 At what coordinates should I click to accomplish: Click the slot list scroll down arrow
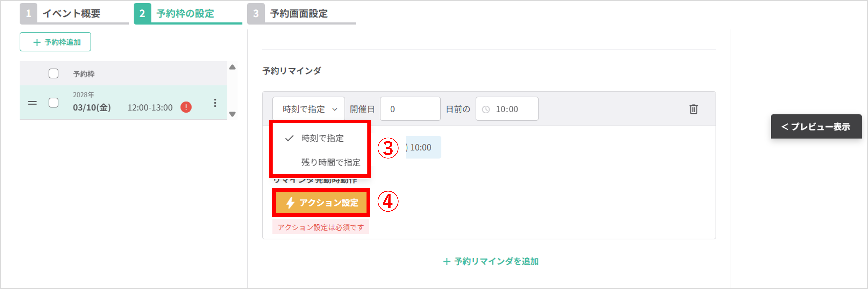click(x=232, y=114)
